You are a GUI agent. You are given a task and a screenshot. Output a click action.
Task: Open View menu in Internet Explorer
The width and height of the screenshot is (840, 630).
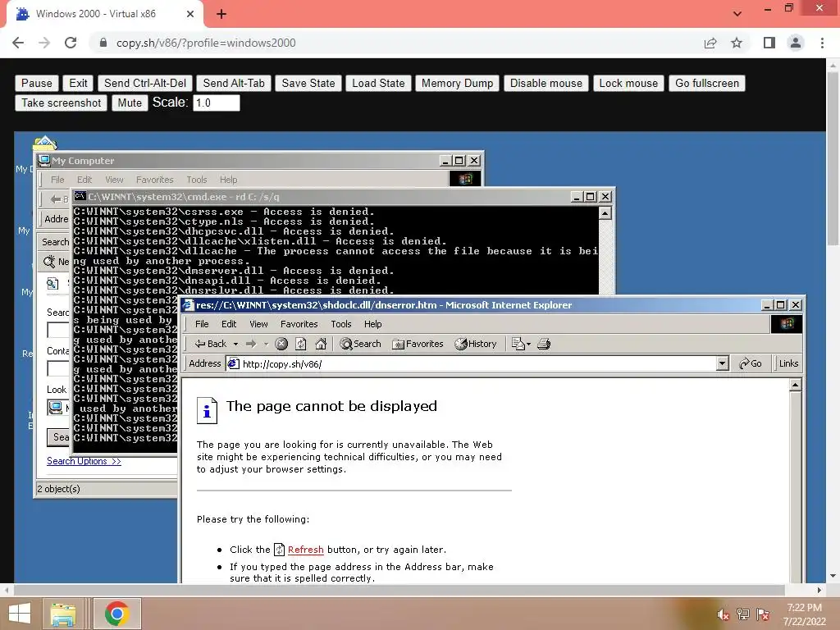258,324
